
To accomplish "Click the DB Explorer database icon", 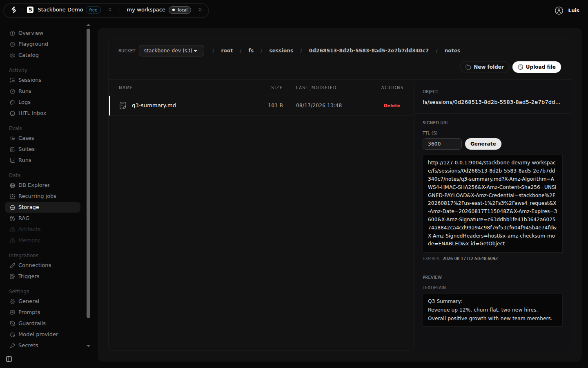I will coord(12,185).
